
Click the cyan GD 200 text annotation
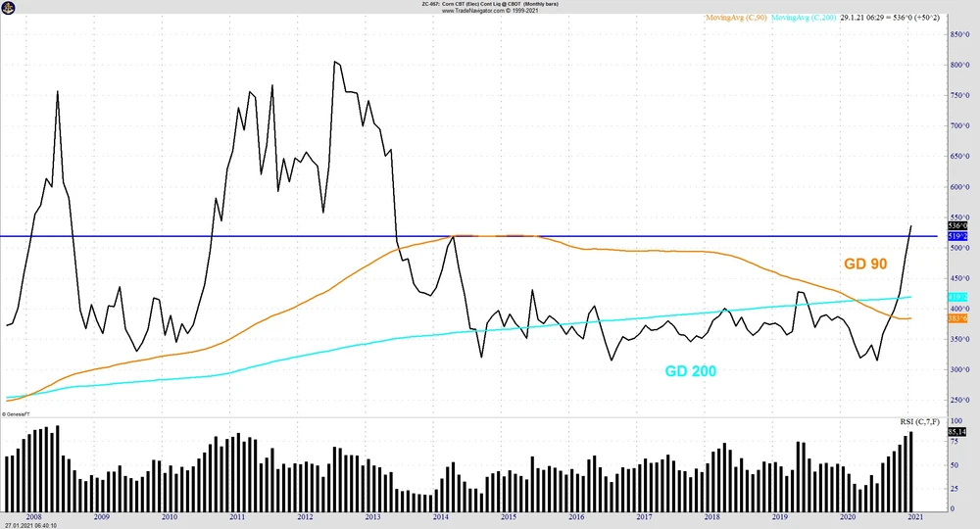click(x=690, y=370)
